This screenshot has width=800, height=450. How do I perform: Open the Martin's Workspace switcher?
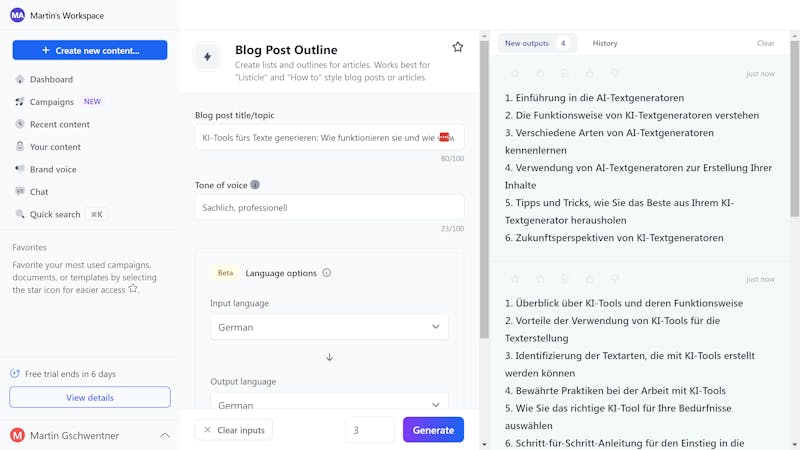(x=57, y=15)
